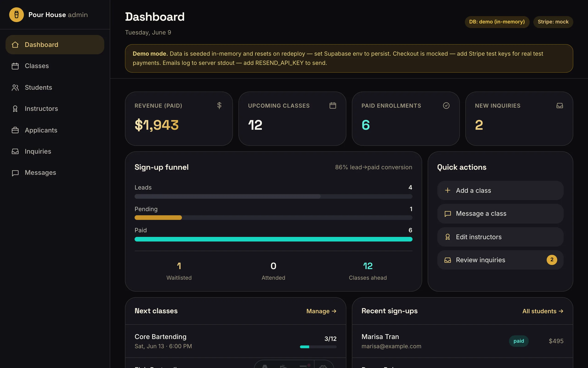Screen dimensions: 588x368
Task: Click the Demo mode notice banner
Action: click(x=349, y=58)
